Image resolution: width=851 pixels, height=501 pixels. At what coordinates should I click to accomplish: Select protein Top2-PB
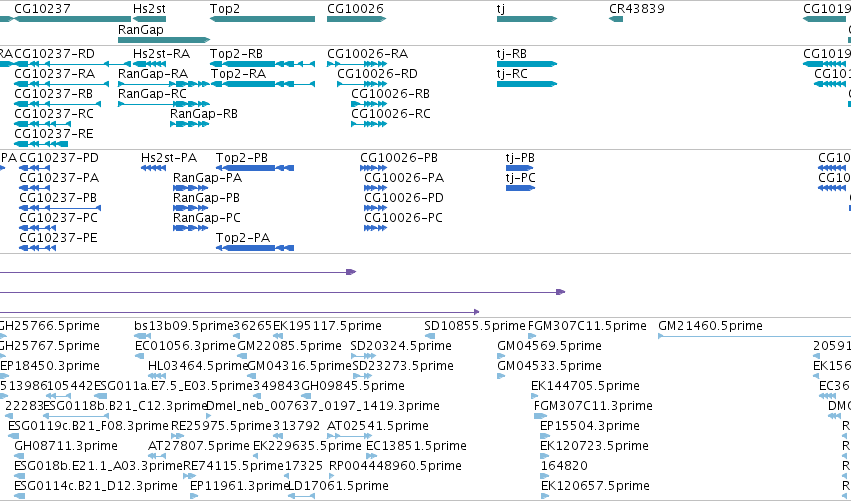tap(242, 158)
